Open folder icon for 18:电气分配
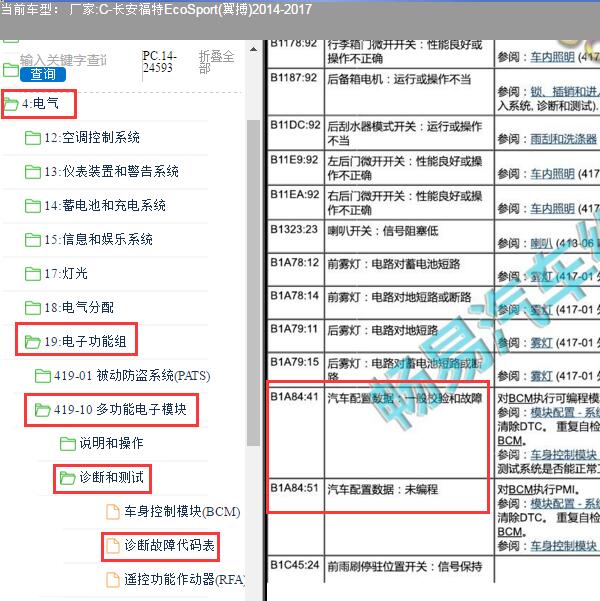 [x=33, y=307]
